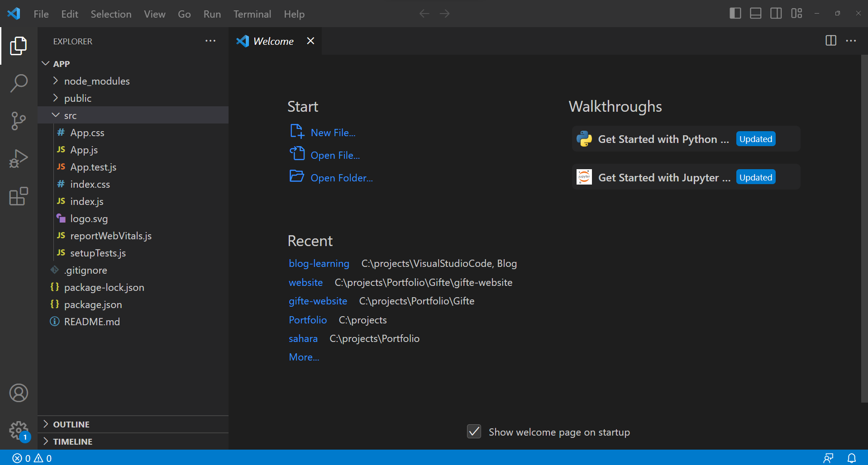The image size is (868, 465).
Task: Open package.json in explorer
Action: [133, 304]
